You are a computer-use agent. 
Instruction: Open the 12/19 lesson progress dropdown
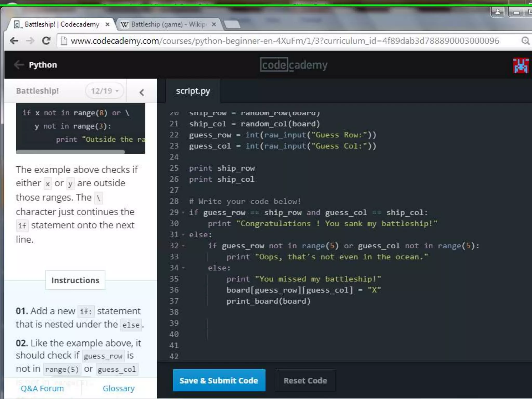pos(104,91)
